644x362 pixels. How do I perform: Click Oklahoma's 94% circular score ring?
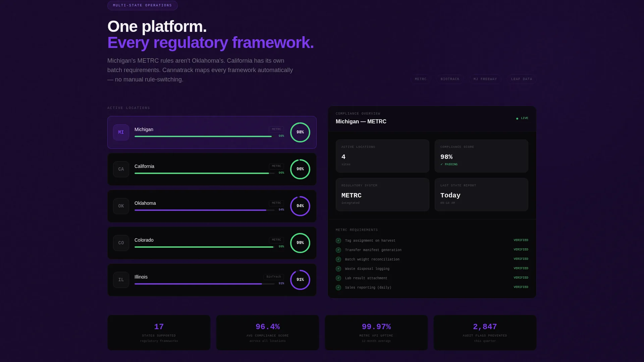[300, 206]
